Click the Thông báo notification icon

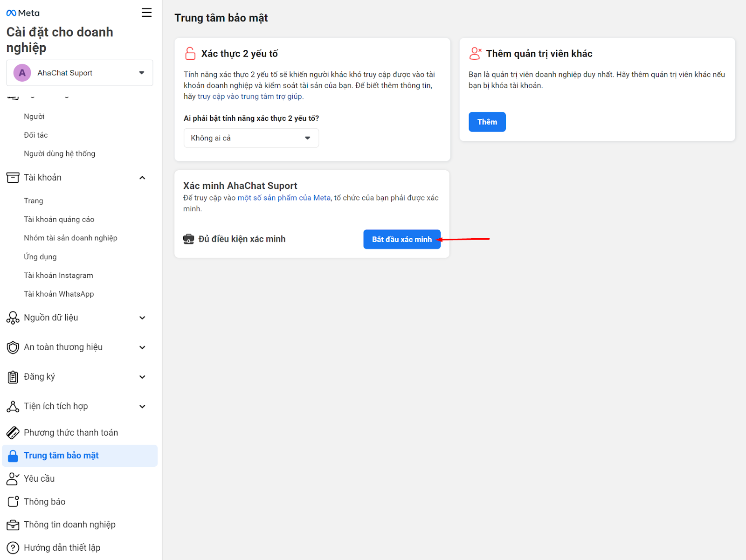[x=13, y=502]
